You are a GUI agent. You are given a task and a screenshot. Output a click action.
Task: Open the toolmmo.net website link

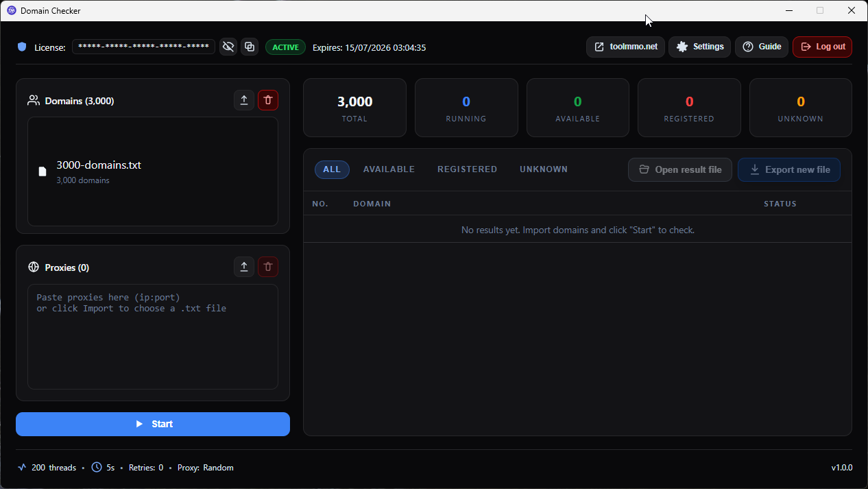click(x=625, y=47)
